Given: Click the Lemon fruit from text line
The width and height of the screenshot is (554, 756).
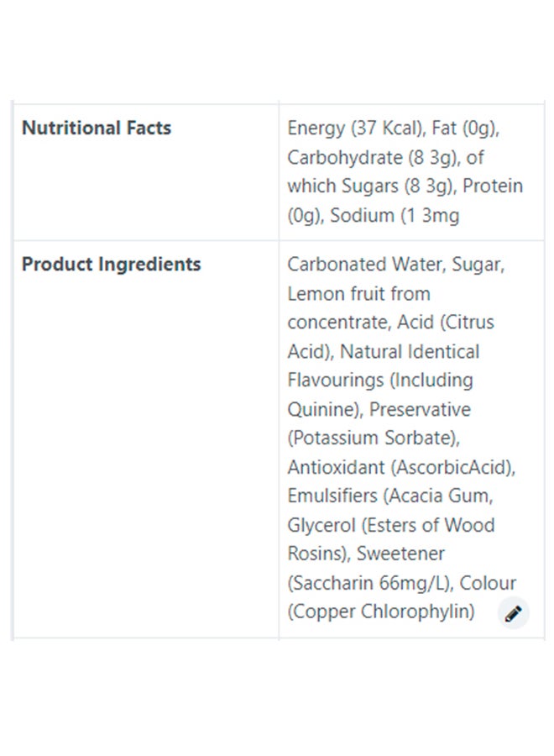Looking at the screenshot, I should (358, 293).
